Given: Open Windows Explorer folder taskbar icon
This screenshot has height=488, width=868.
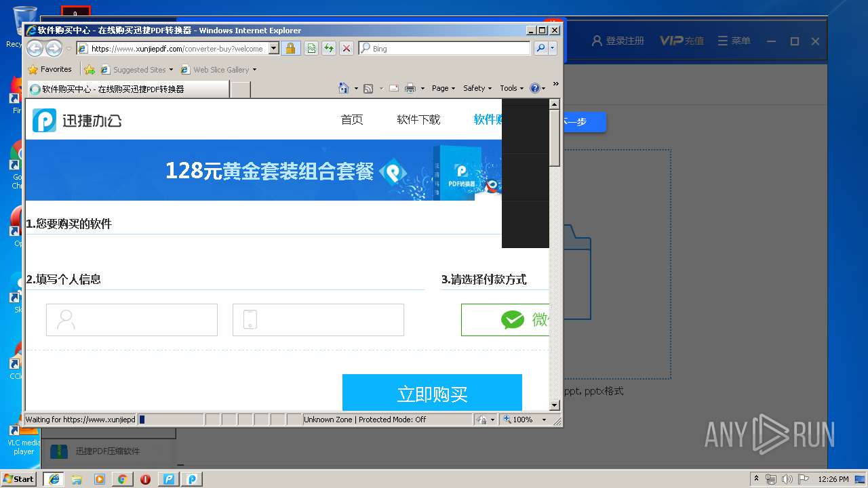Looking at the screenshot, I should pyautogui.click(x=77, y=479).
